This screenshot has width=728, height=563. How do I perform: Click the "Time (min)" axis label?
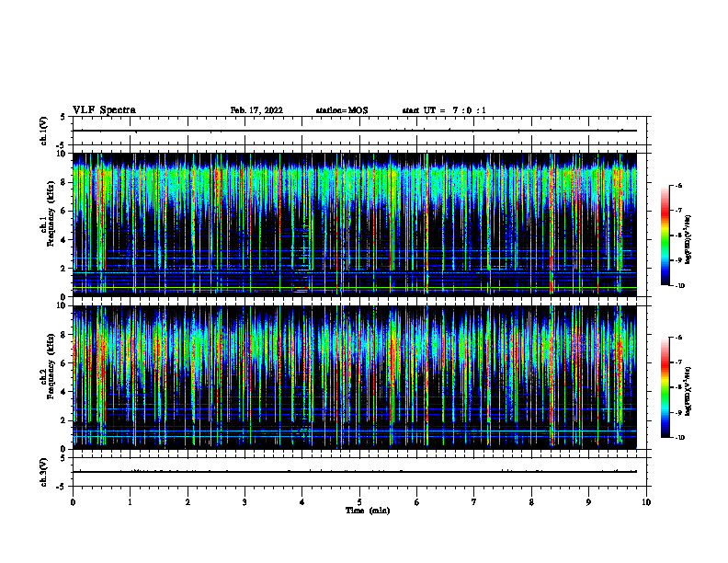click(368, 511)
